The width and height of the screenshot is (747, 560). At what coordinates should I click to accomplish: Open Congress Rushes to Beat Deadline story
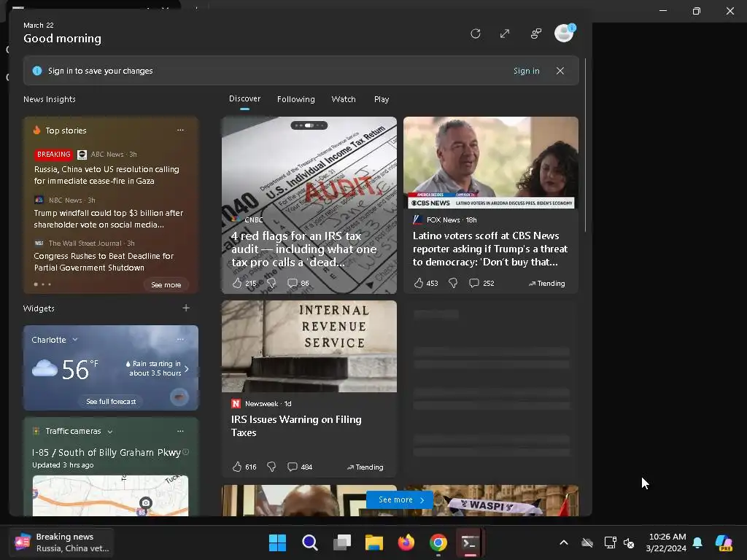point(104,262)
